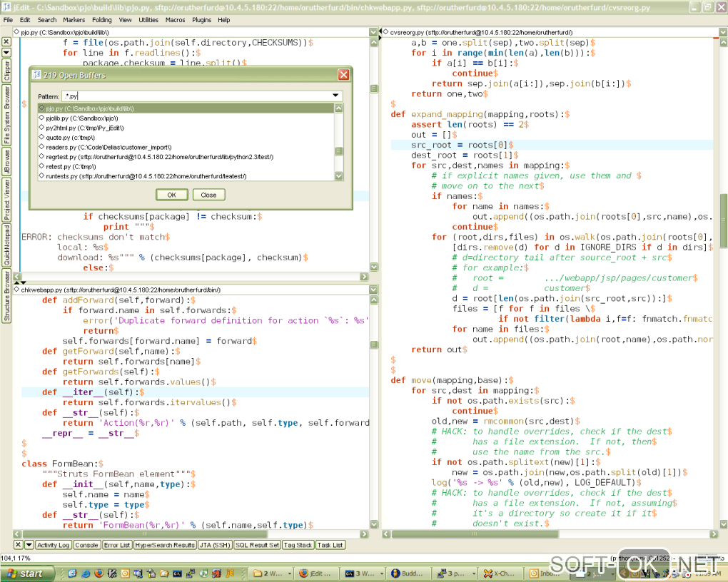Open the Plugins menu
The height and width of the screenshot is (582, 728).
(201, 20)
